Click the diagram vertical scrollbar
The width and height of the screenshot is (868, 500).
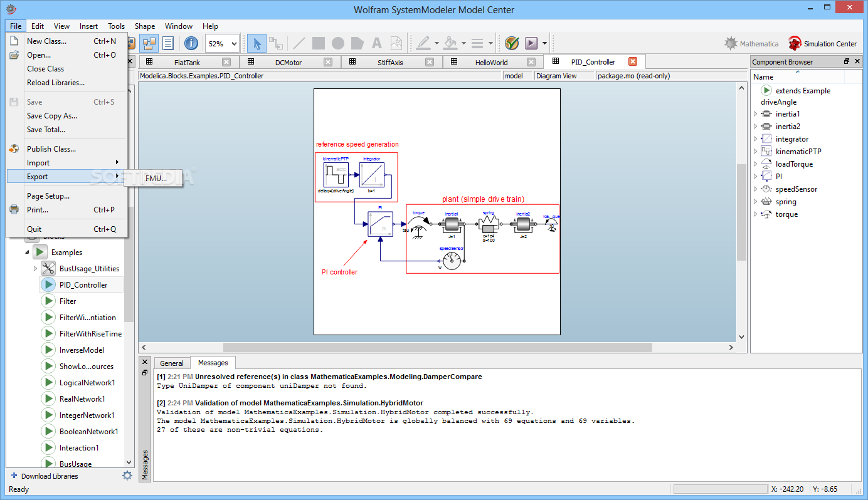click(742, 213)
